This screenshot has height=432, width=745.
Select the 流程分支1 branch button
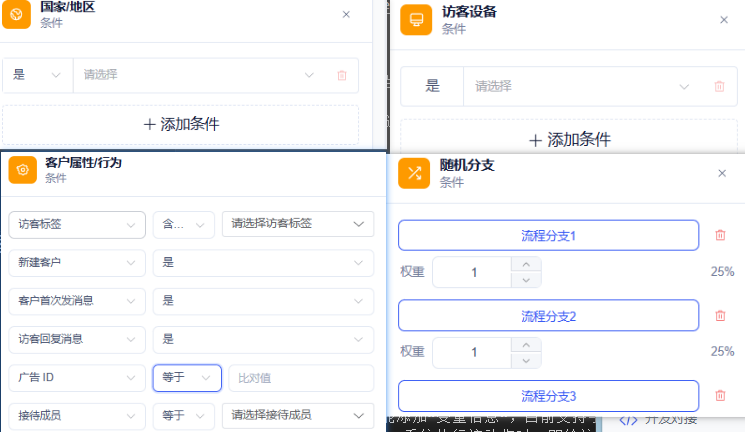(x=548, y=235)
